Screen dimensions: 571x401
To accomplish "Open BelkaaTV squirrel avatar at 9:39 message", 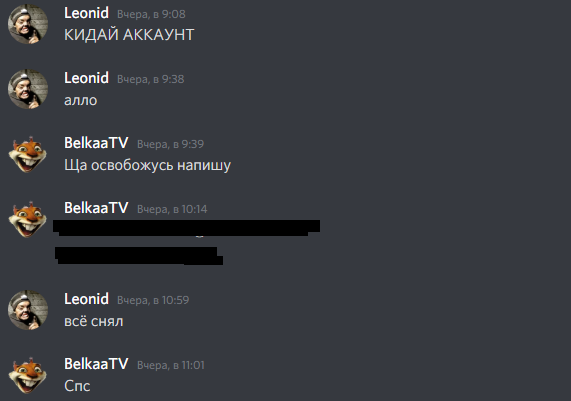I will point(28,154).
